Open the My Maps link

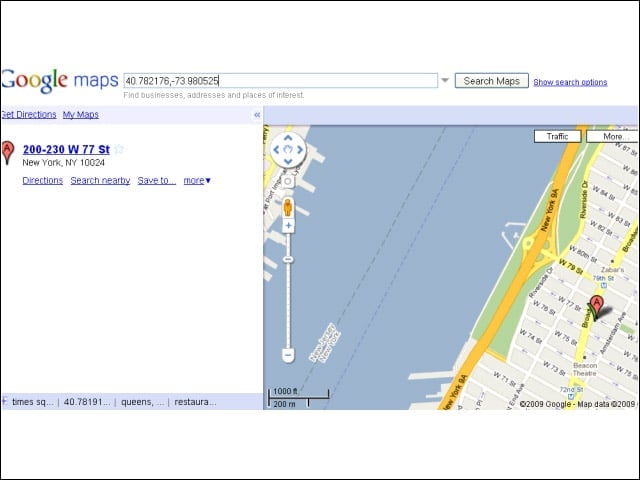click(81, 115)
